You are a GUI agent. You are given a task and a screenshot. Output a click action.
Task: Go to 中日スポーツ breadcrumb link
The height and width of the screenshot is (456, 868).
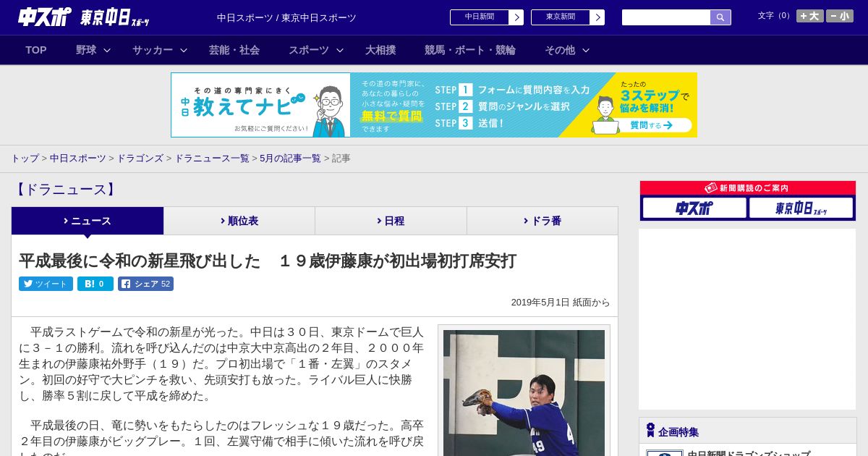pyautogui.click(x=78, y=159)
